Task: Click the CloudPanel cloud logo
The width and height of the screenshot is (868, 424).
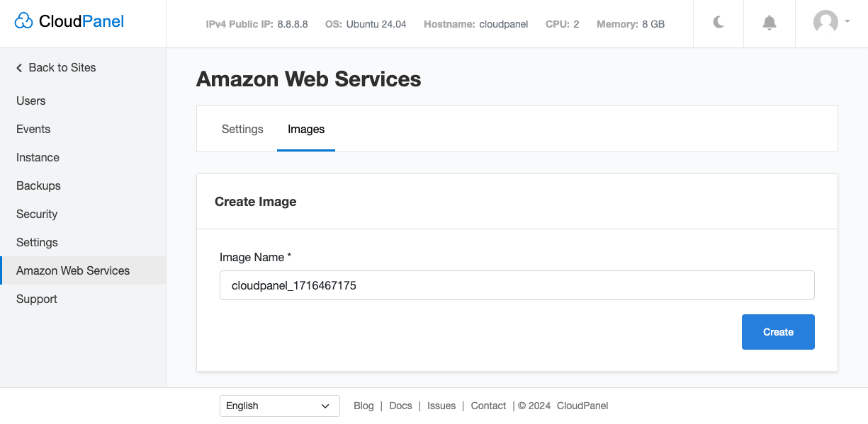Action: 24,22
